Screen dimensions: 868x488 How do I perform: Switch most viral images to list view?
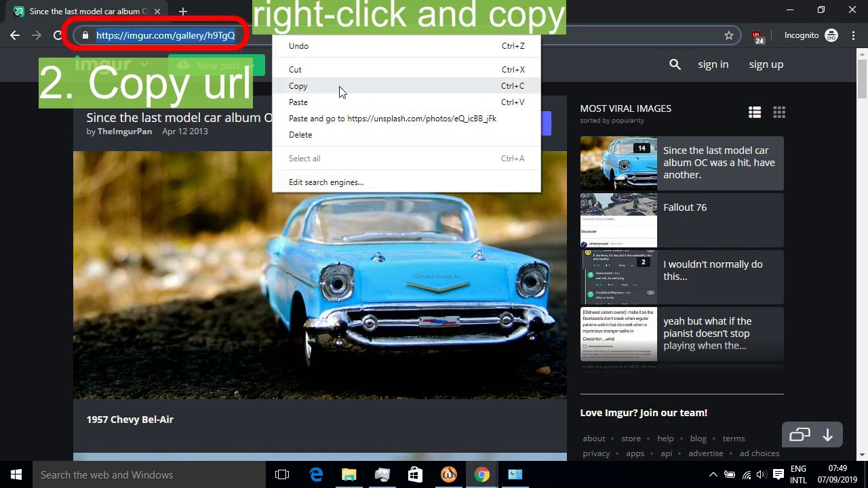pos(755,113)
